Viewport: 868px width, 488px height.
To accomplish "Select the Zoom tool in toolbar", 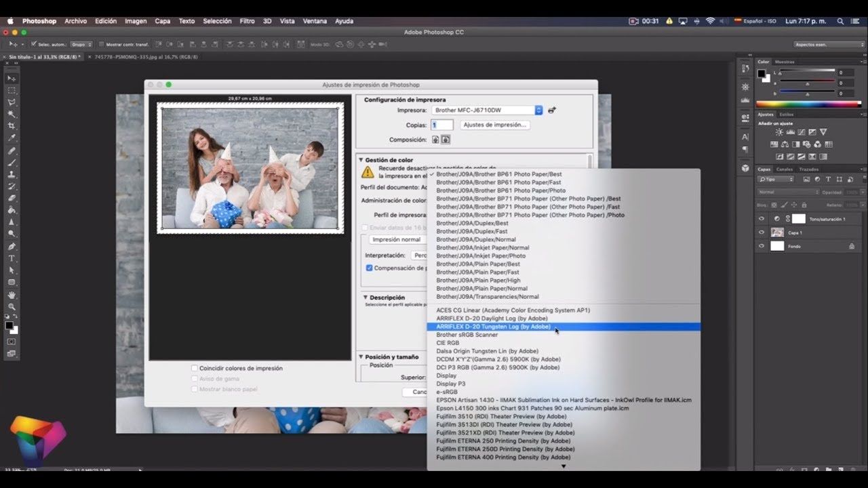I will pyautogui.click(x=12, y=307).
